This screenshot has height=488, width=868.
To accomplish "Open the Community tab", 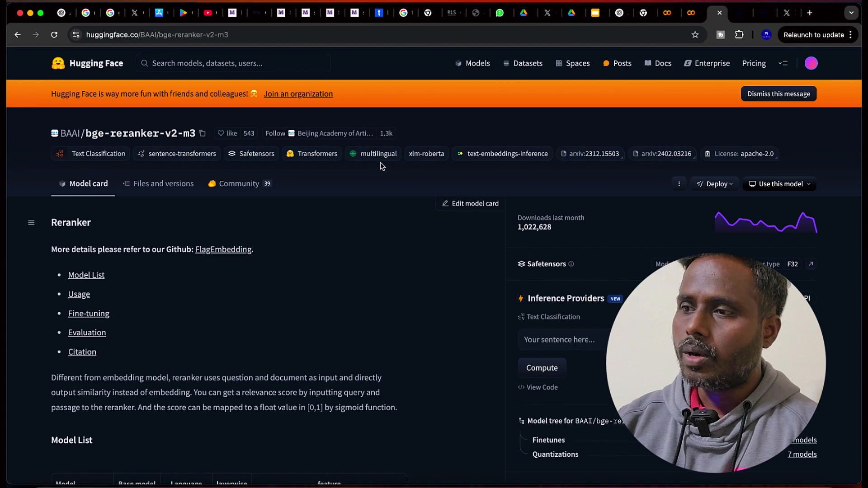I will (x=240, y=183).
